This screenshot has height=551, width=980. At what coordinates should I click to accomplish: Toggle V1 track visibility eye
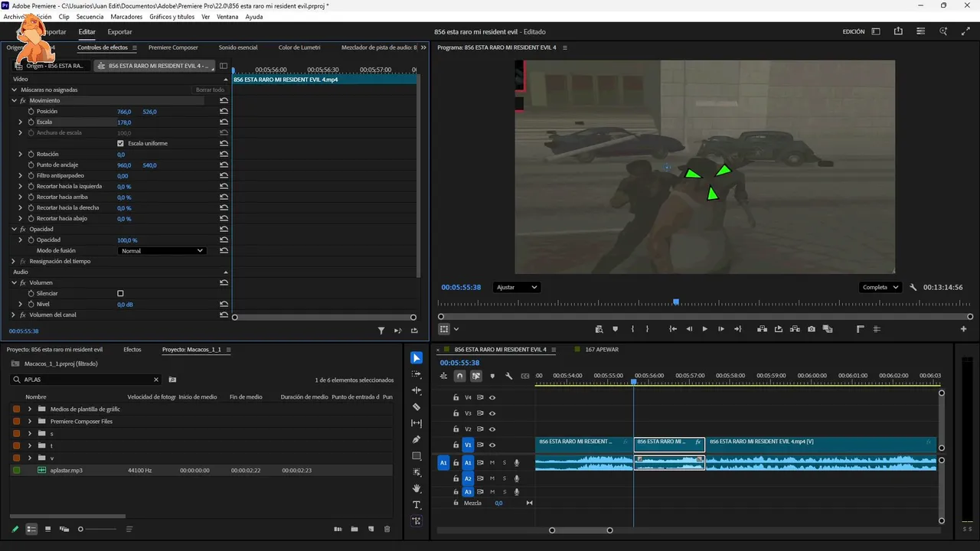[x=492, y=445]
